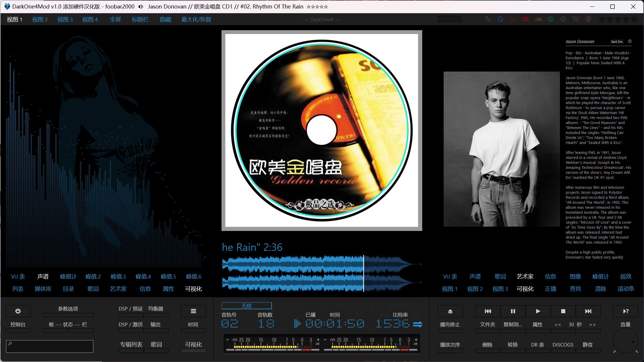Open the 均衡器 equalizer
This screenshot has height=362, width=644.
pos(156,309)
